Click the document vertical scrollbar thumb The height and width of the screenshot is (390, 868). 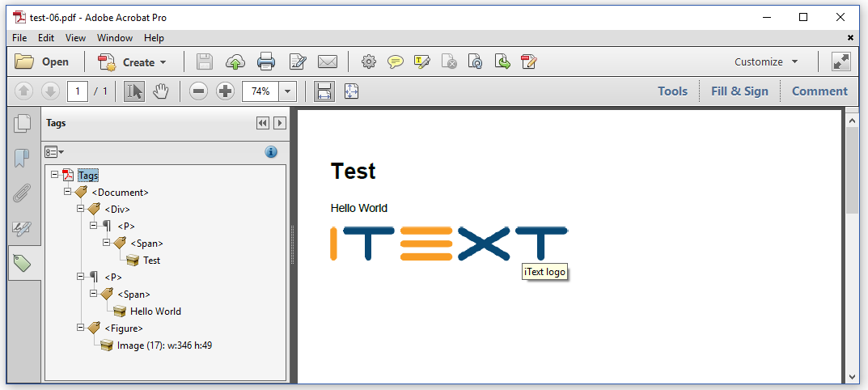[x=852, y=170]
